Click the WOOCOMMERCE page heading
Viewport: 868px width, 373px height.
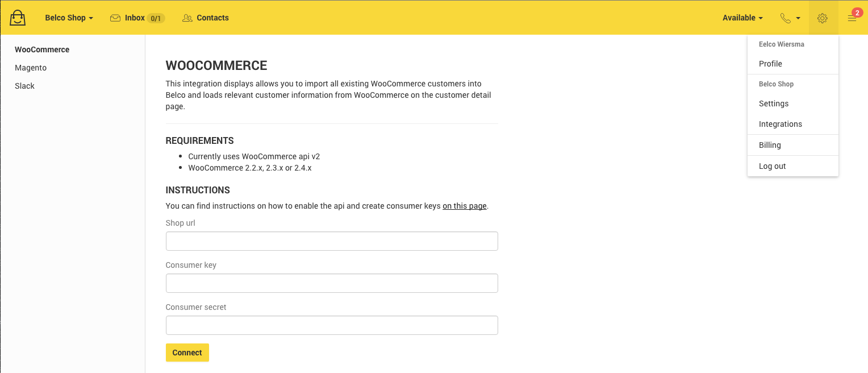[216, 66]
